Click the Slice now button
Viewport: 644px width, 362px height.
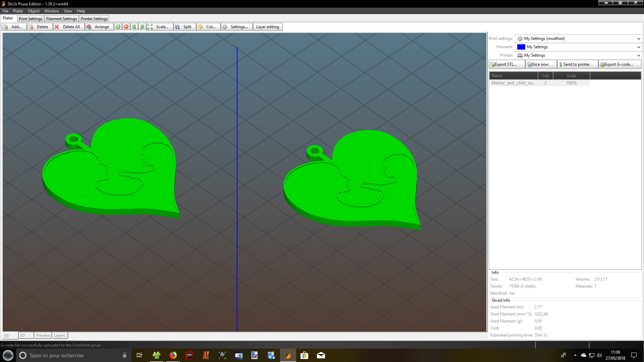tap(541, 64)
